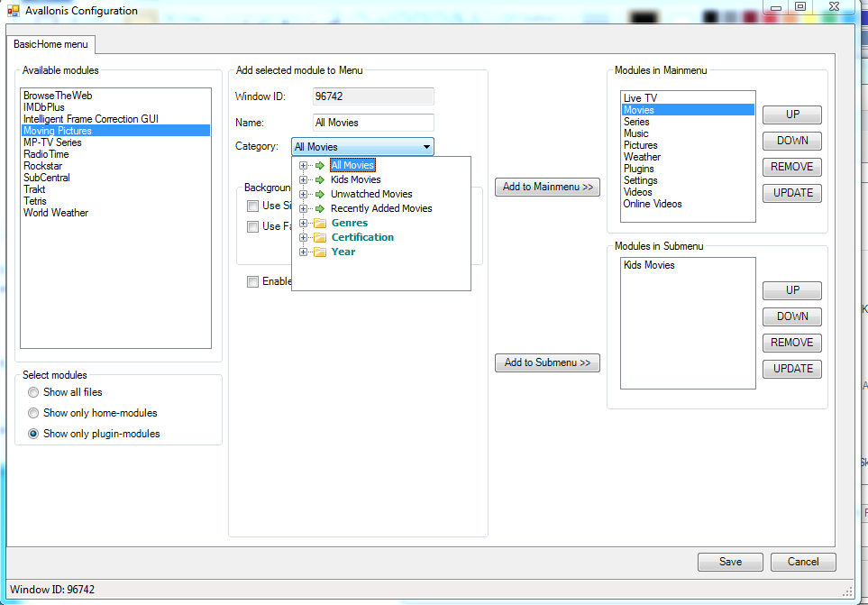Click the Save button
Screen dimensions: 868x605
point(730,562)
